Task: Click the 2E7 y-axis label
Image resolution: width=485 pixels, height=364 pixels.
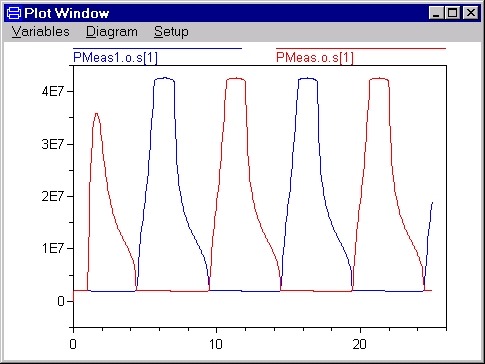Action: coord(52,197)
